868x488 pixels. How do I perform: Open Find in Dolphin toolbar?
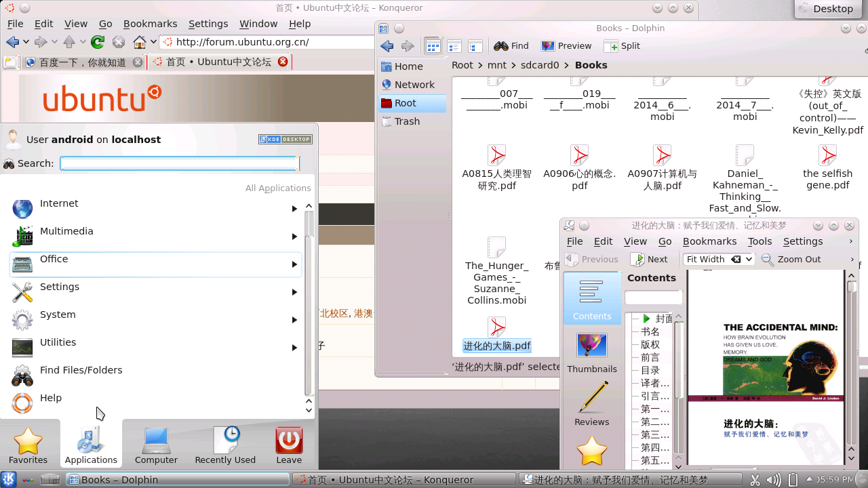(x=511, y=46)
